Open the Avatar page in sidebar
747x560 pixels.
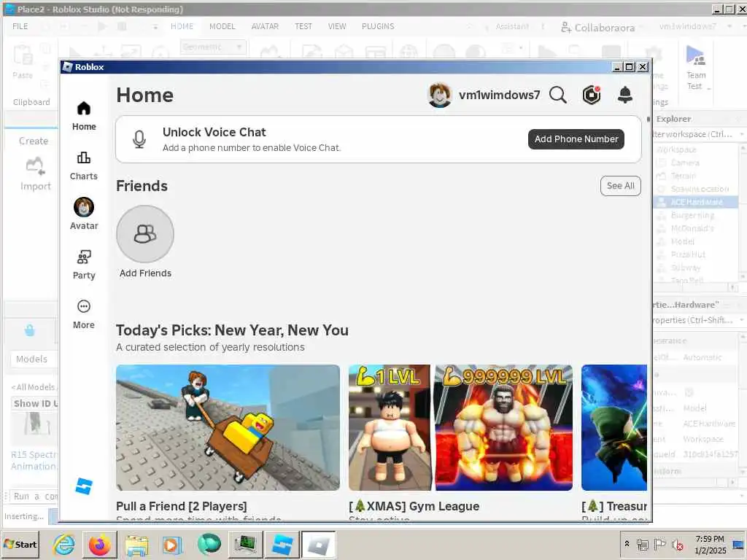[x=84, y=214]
